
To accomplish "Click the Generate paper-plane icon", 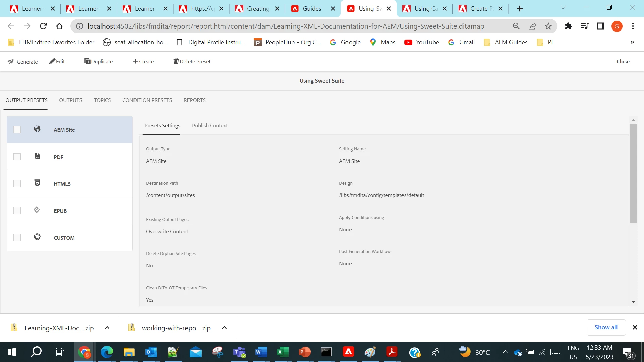I will [x=11, y=62].
